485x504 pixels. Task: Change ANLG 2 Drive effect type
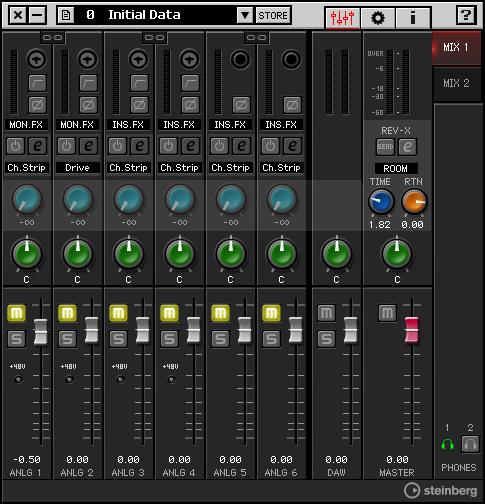click(x=78, y=168)
